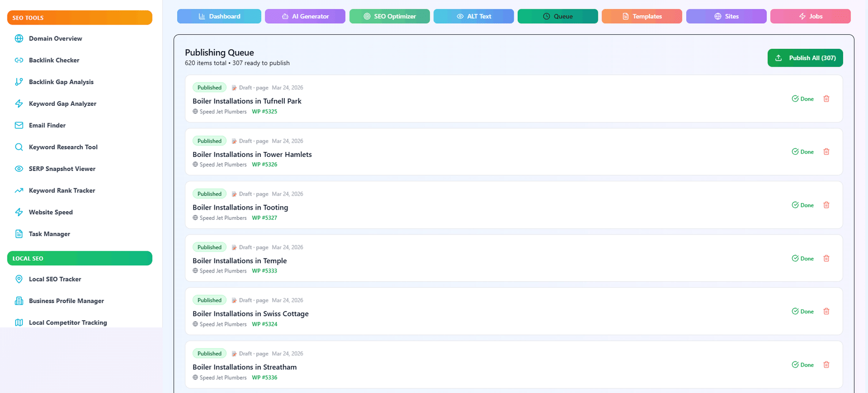Select the Queue tab
Image resolution: width=868 pixels, height=393 pixels.
coord(558,16)
